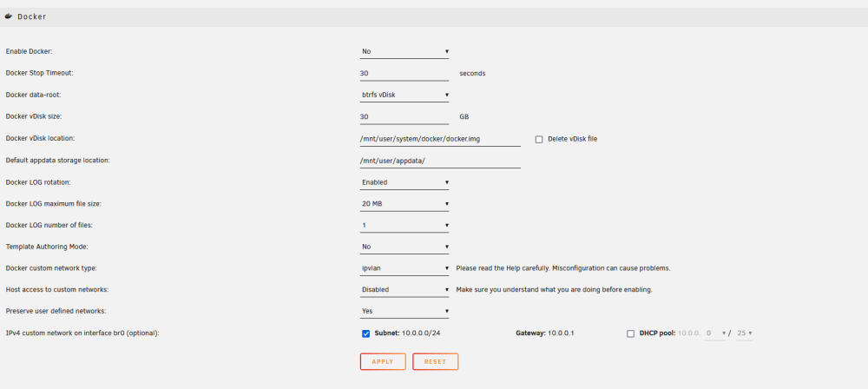
Task: Open Docker custom network type dropdown
Action: point(404,268)
